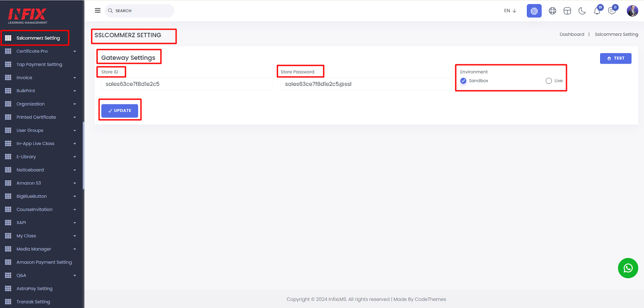
Task: Open My Class sidebar item
Action: [26, 236]
